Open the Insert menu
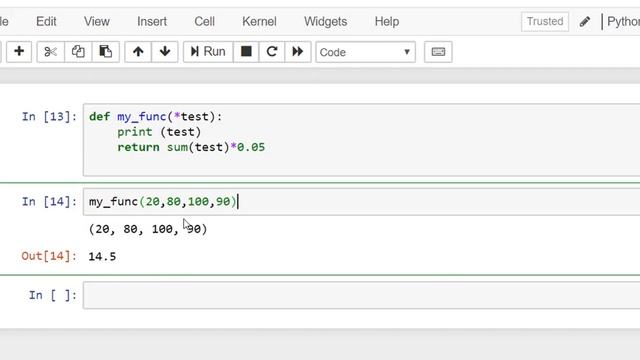The image size is (640, 360). tap(152, 21)
